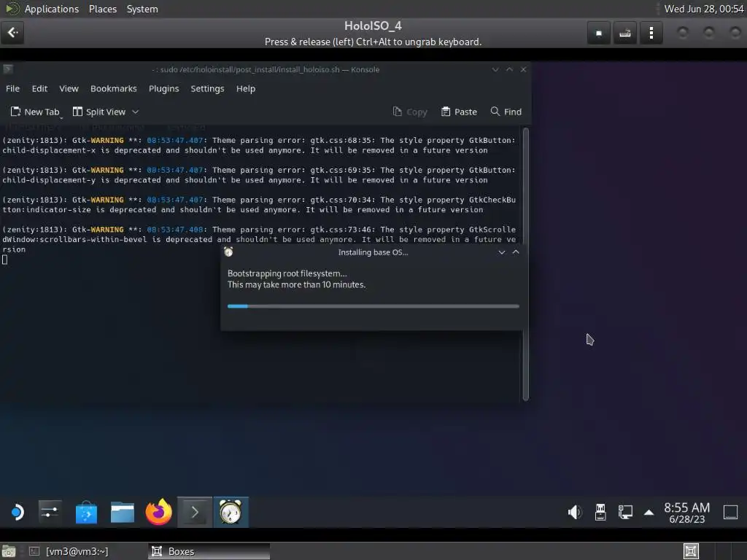Open the host Places menu

tap(103, 9)
